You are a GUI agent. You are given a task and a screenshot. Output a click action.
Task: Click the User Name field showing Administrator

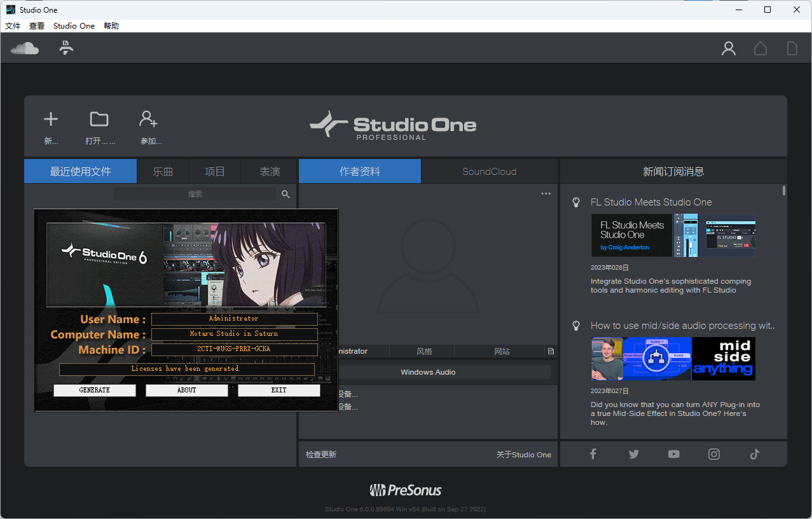click(234, 319)
